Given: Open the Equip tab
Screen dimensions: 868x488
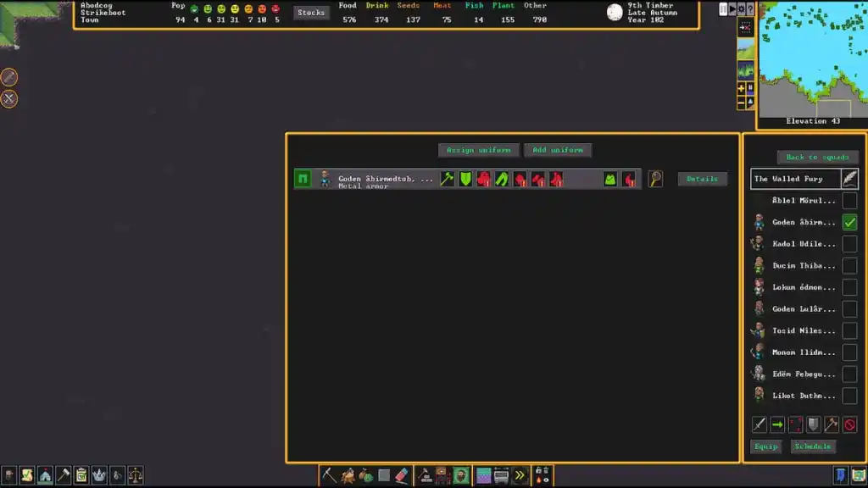Looking at the screenshot, I should pos(766,446).
